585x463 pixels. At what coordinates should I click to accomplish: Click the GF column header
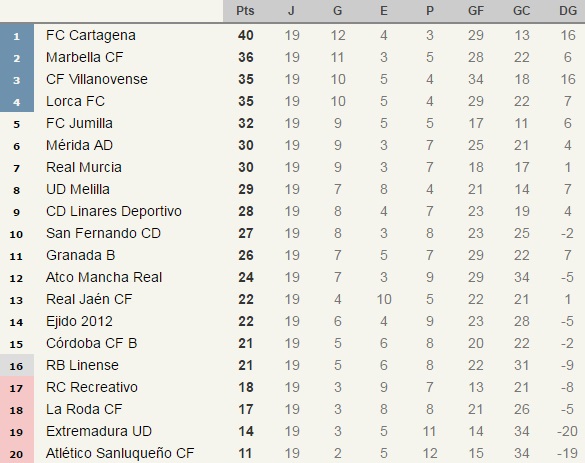click(x=476, y=11)
